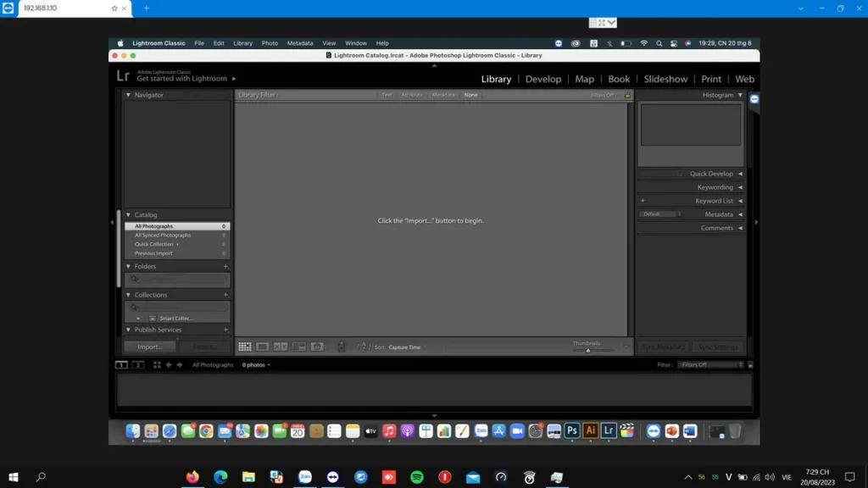Expand the Comments panel

(740, 228)
